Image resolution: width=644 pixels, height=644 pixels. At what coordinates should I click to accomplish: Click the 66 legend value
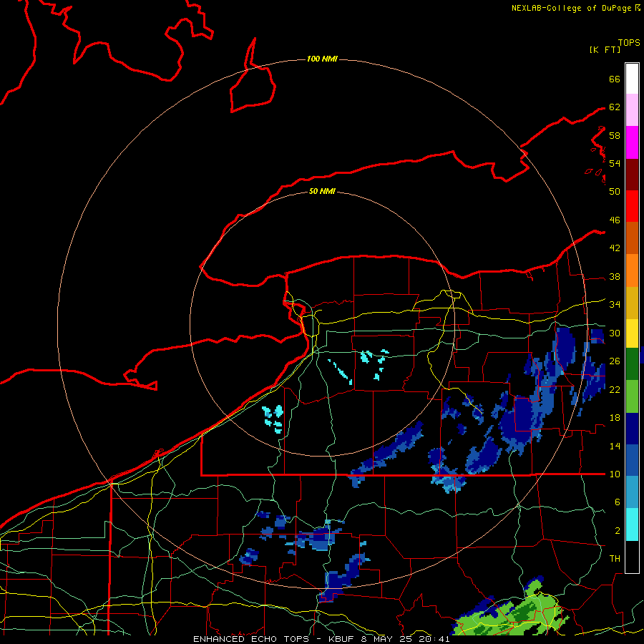click(615, 79)
